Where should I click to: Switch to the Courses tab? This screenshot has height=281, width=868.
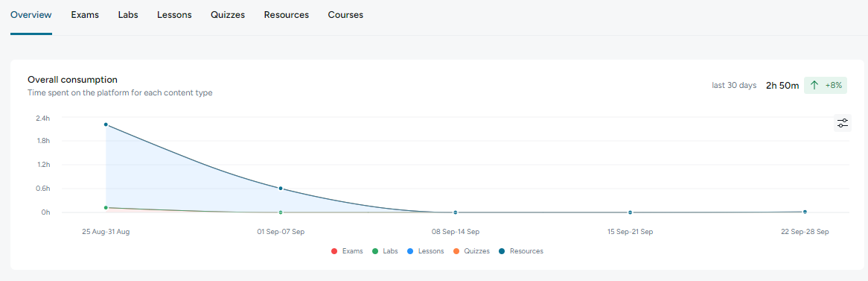click(x=345, y=15)
